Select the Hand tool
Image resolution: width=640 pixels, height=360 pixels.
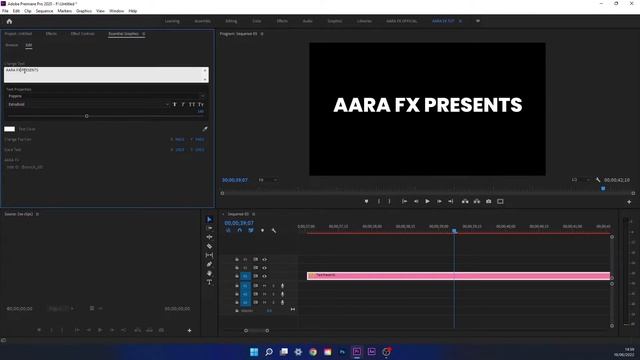coord(209,273)
